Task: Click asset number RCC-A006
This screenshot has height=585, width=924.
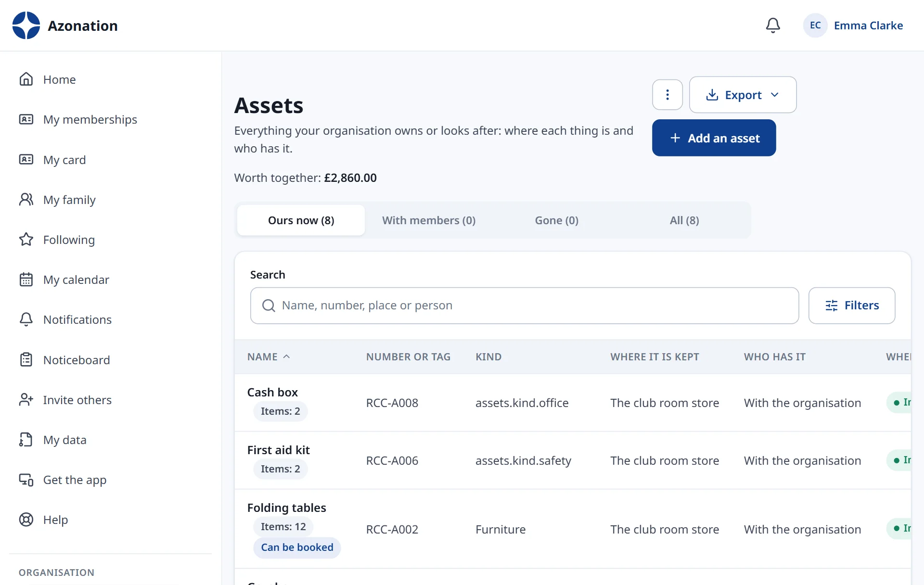Action: (392, 461)
